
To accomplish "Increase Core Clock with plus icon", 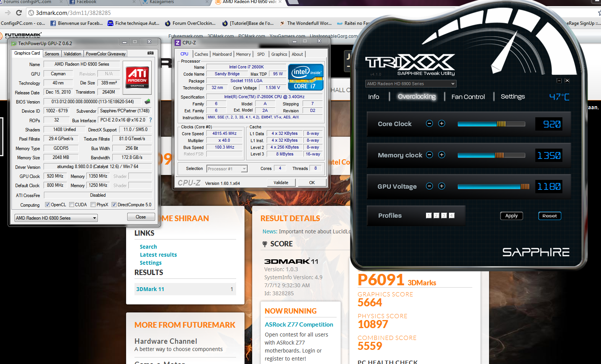I will point(442,123).
